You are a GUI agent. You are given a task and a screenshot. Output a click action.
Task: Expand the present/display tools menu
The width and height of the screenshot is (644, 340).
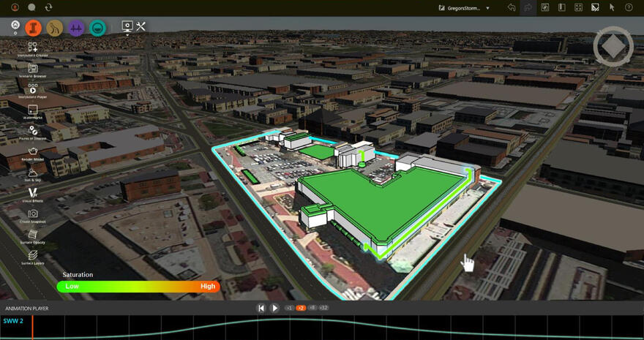[x=127, y=27]
